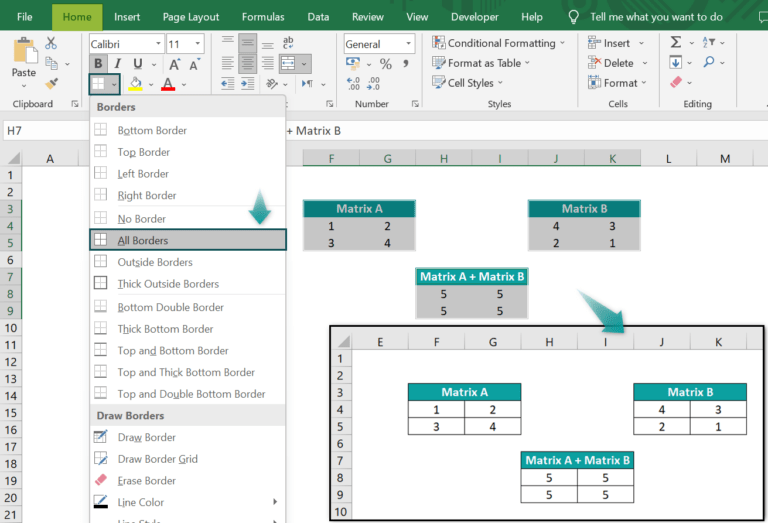The image size is (768, 523).
Task: Toggle Middle Align vertical alignment
Action: coord(247,43)
